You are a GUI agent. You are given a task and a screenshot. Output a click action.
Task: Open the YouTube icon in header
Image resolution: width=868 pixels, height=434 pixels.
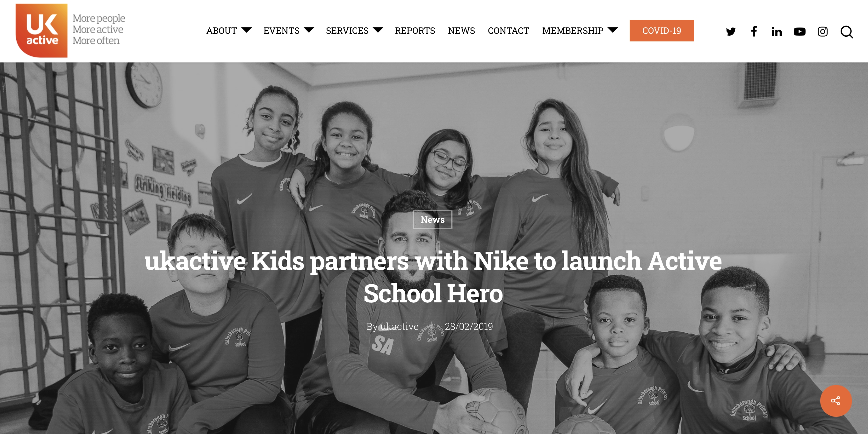pos(799,31)
